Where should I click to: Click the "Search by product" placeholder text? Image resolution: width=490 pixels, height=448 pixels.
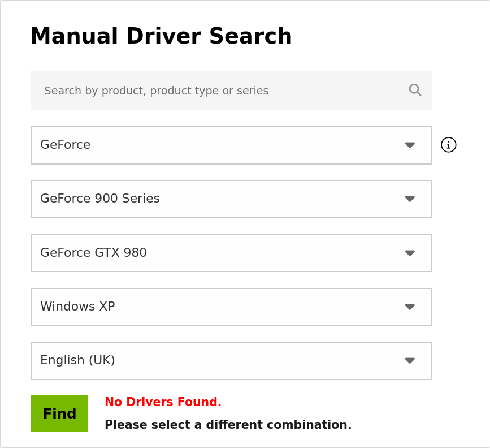[x=156, y=91]
